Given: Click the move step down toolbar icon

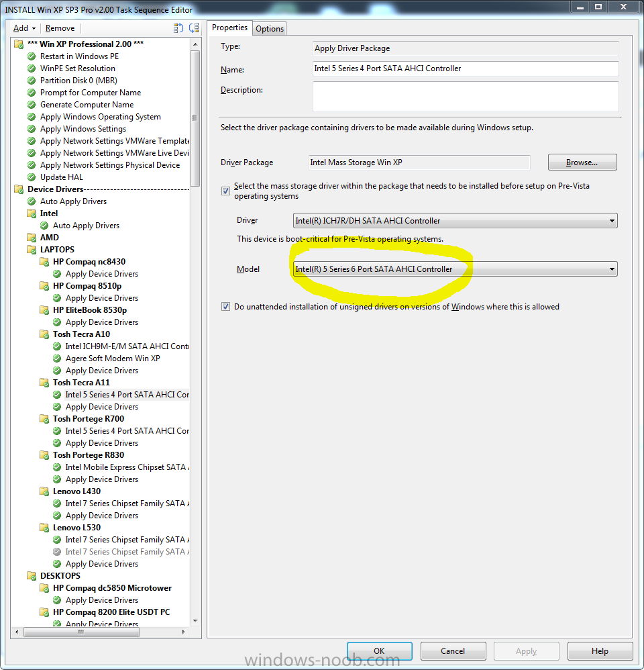Looking at the screenshot, I should [x=194, y=28].
